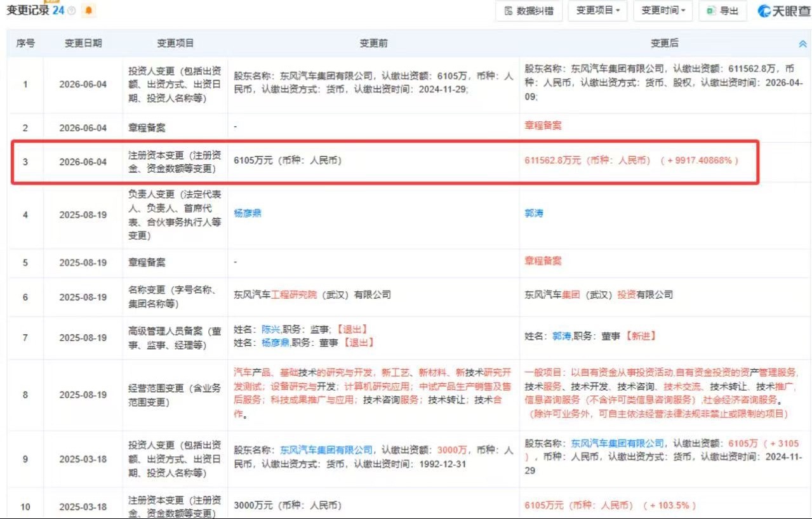Click 杨彦鼎 link in row 4 变更前
This screenshot has height=519, width=812.
248,214
